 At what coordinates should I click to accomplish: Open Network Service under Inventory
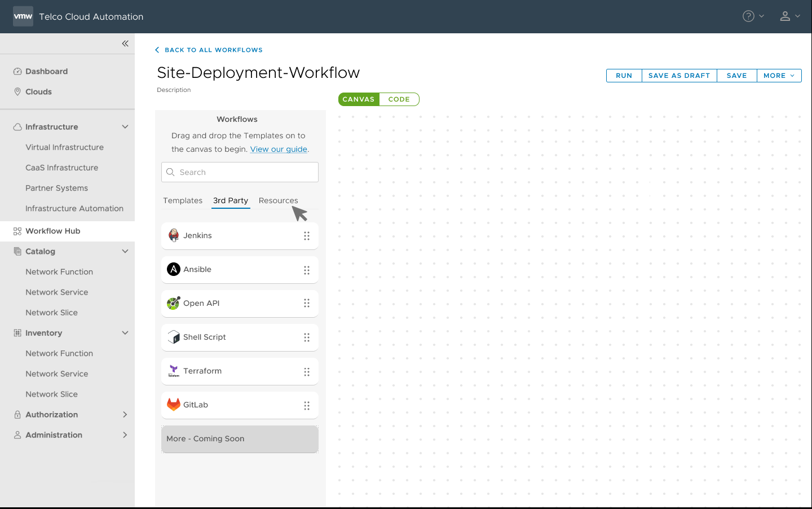[x=57, y=374]
